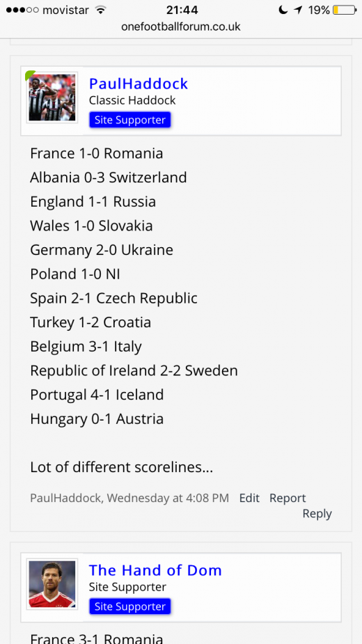Reply to PaulHaddock's post
This screenshot has width=362, height=644.
point(317,514)
